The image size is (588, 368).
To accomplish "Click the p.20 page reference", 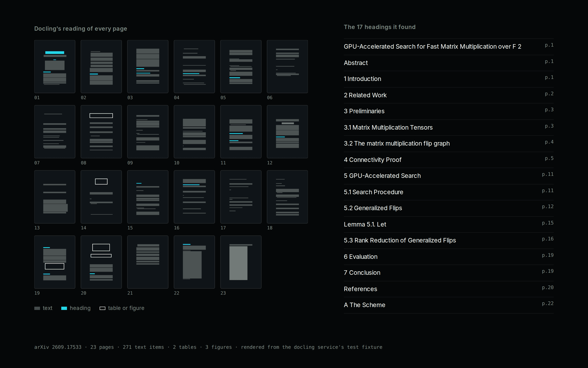I will point(548,287).
